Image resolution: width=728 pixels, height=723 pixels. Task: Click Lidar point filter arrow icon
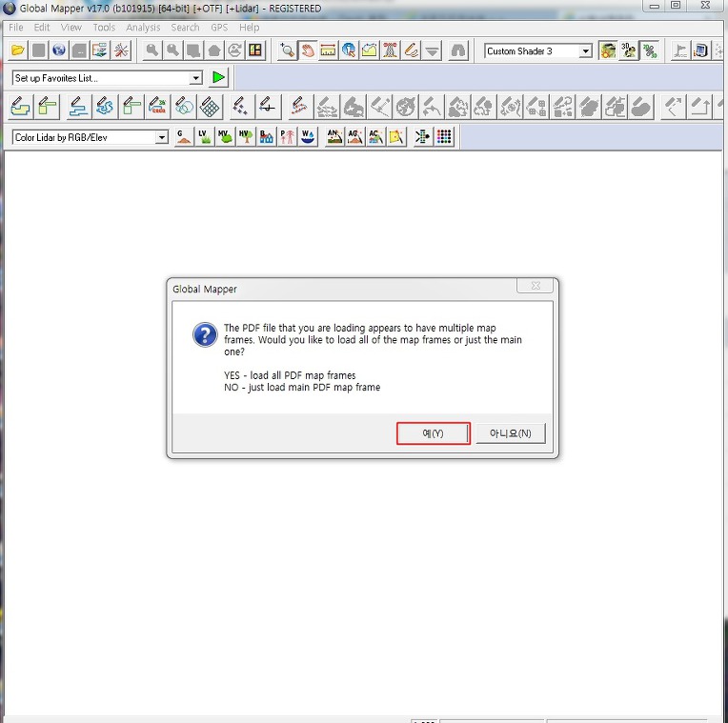[x=422, y=137]
